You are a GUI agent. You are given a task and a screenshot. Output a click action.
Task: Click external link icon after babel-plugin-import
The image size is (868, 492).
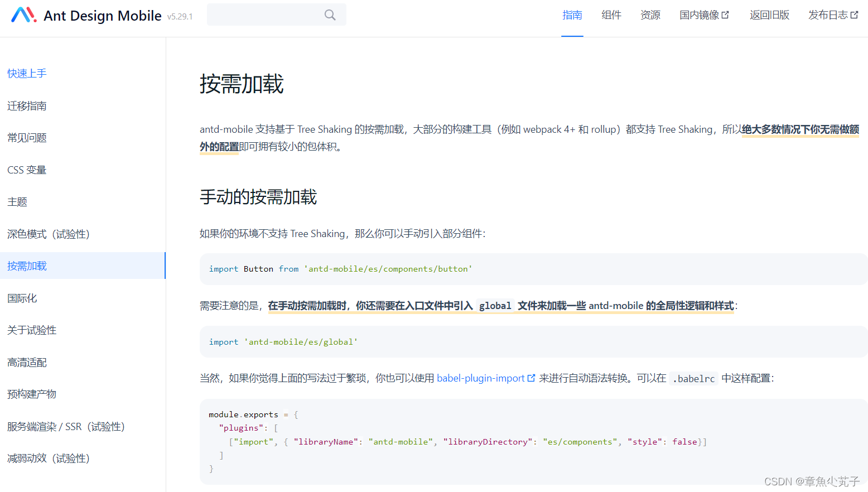(x=531, y=378)
